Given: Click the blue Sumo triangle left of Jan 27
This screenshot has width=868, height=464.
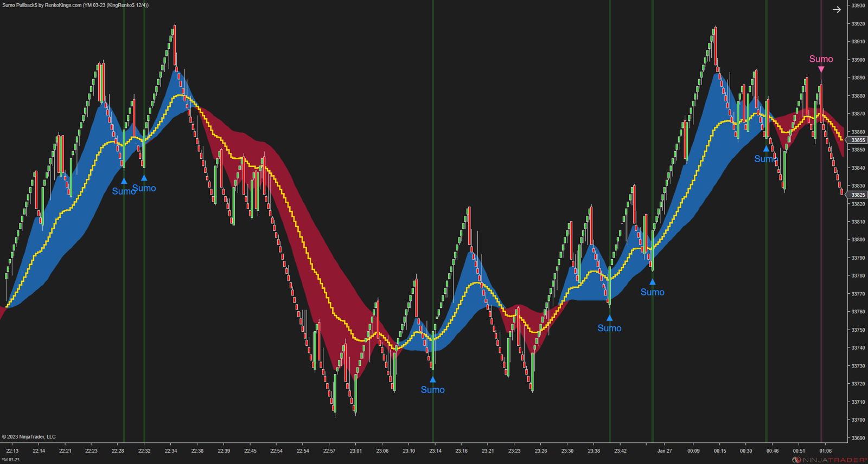Looking at the screenshot, I should (x=652, y=282).
